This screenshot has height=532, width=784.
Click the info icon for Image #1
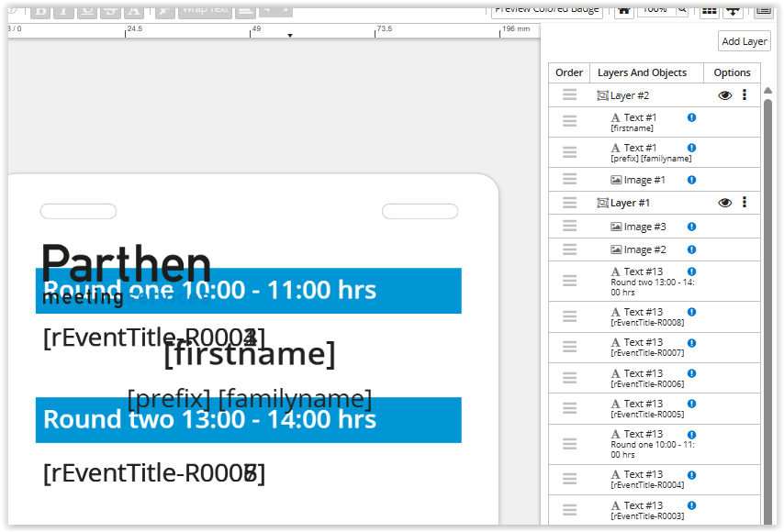point(691,180)
